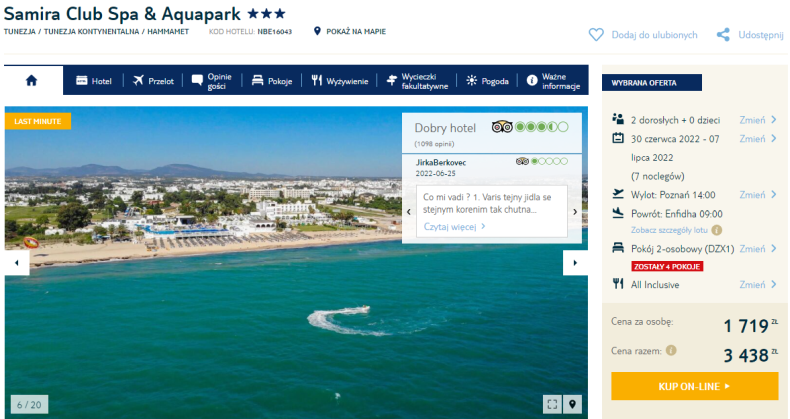Change All Inclusive board via Zmień
Viewport: 790px width, 419px height.
(758, 285)
